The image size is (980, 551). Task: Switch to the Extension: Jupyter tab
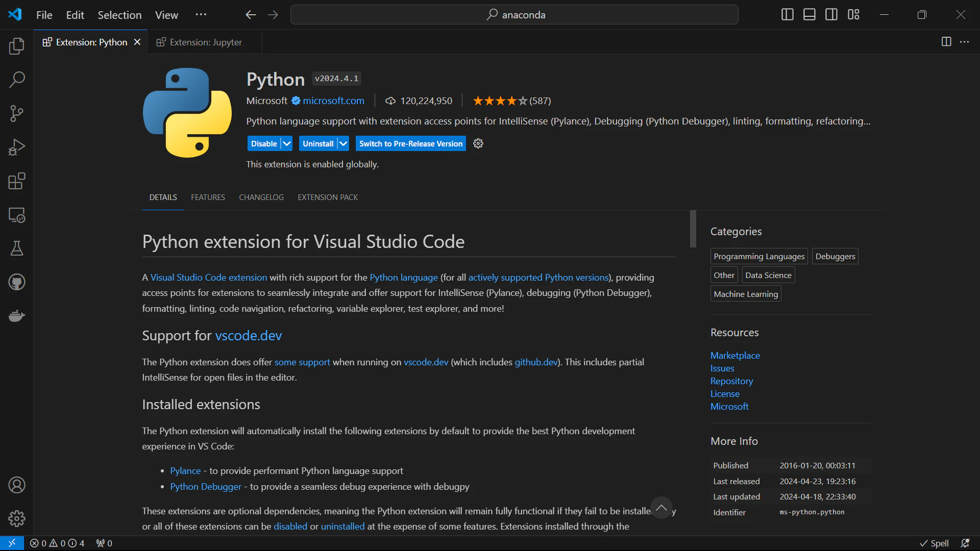point(205,42)
